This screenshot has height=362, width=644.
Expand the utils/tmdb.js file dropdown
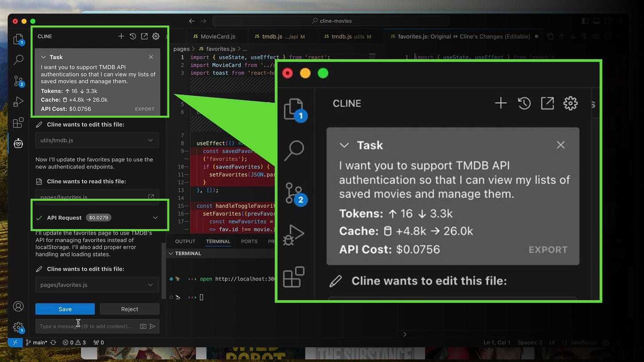point(150,140)
